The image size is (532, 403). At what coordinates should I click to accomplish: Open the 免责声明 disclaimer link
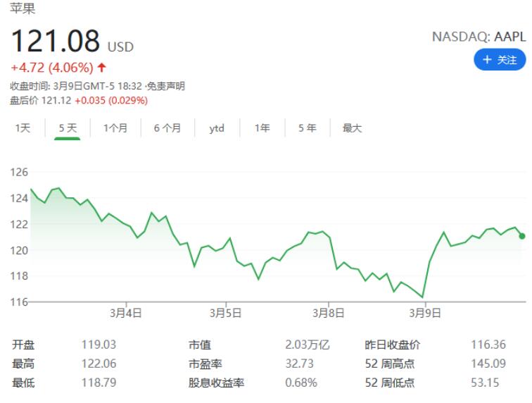[166, 86]
